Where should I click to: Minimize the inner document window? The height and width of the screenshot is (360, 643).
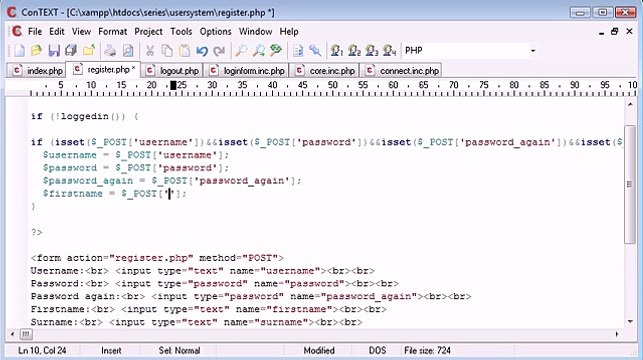pos(601,32)
